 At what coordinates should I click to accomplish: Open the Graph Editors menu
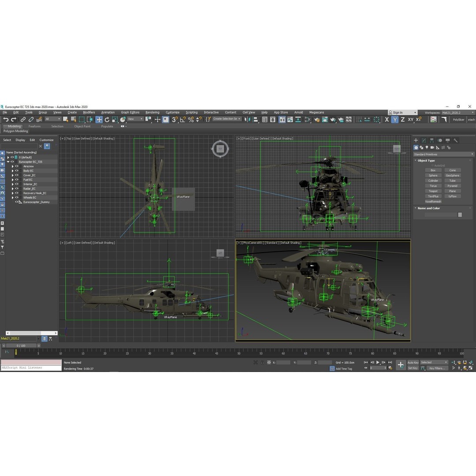point(130,113)
